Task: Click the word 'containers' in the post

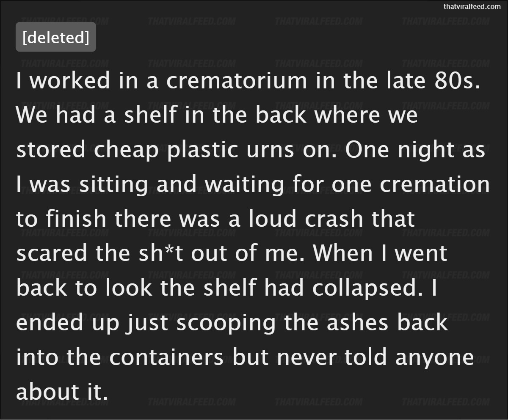Action: coord(167,357)
